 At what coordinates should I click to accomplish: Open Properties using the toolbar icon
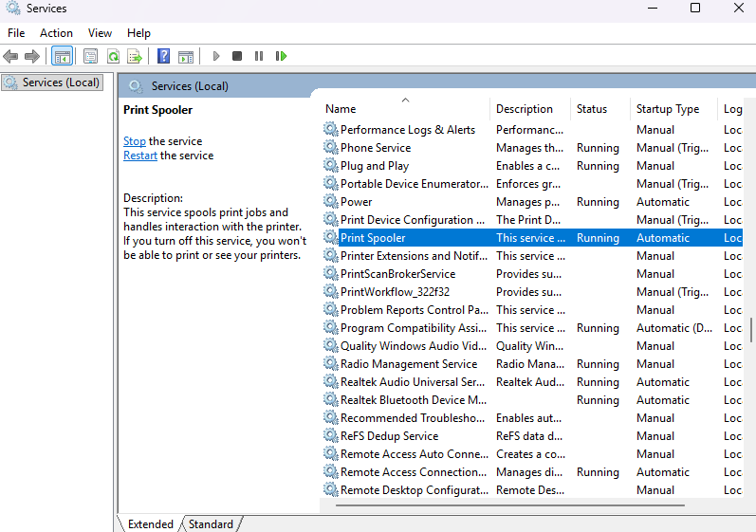[x=91, y=57]
